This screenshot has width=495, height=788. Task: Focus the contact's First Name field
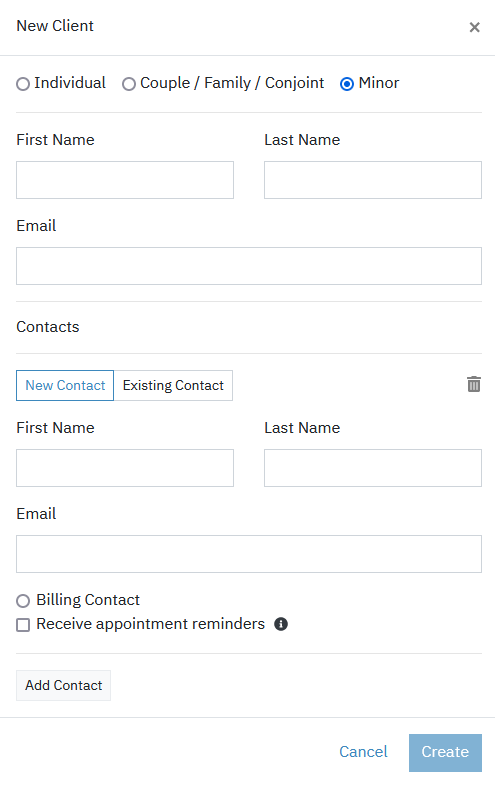tap(125, 468)
